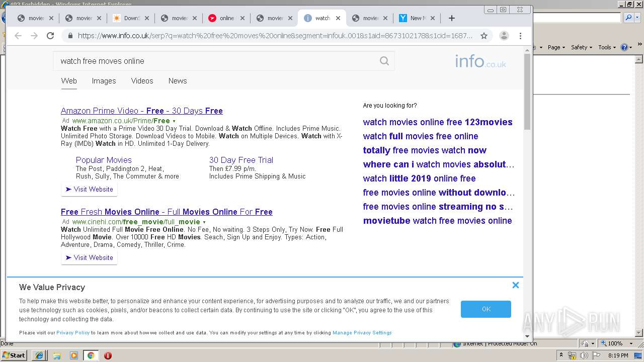Viewport: 644px width, 362px height.
Task: Switch to the Web results tab
Action: [69, 81]
